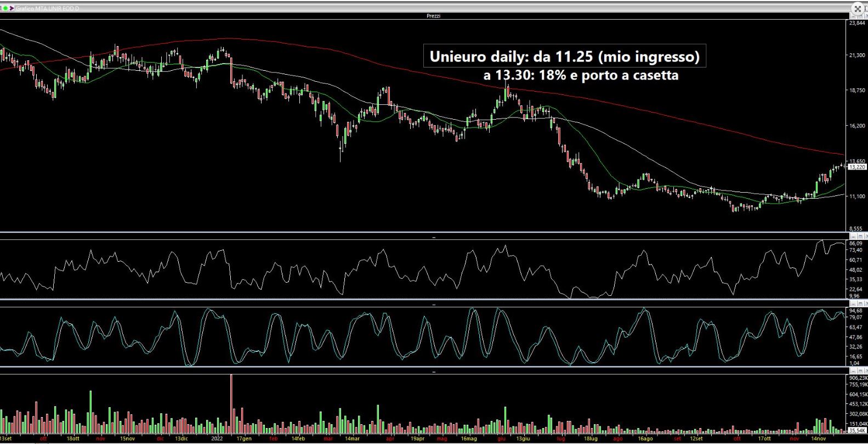Click the green status dot in title bar
The width and height of the screenshot is (868, 444).
pyautogui.click(x=5, y=8)
